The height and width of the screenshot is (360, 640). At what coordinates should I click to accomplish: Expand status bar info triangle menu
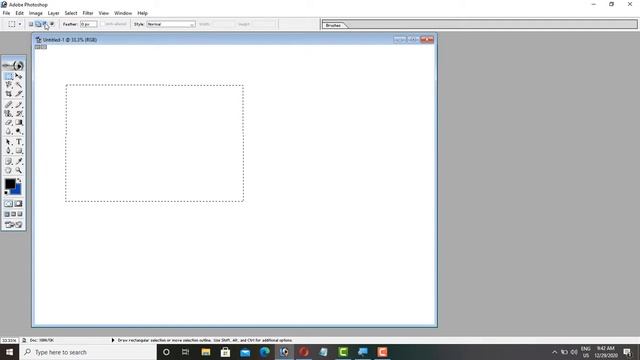[113, 340]
